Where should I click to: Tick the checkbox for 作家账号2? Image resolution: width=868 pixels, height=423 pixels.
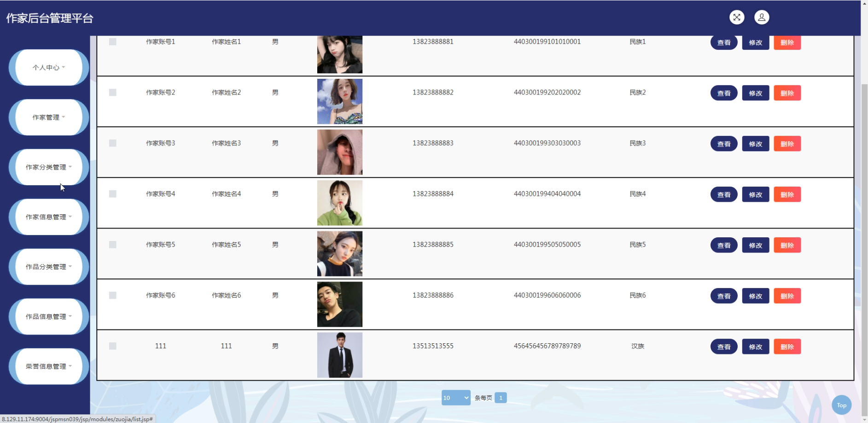click(x=113, y=92)
